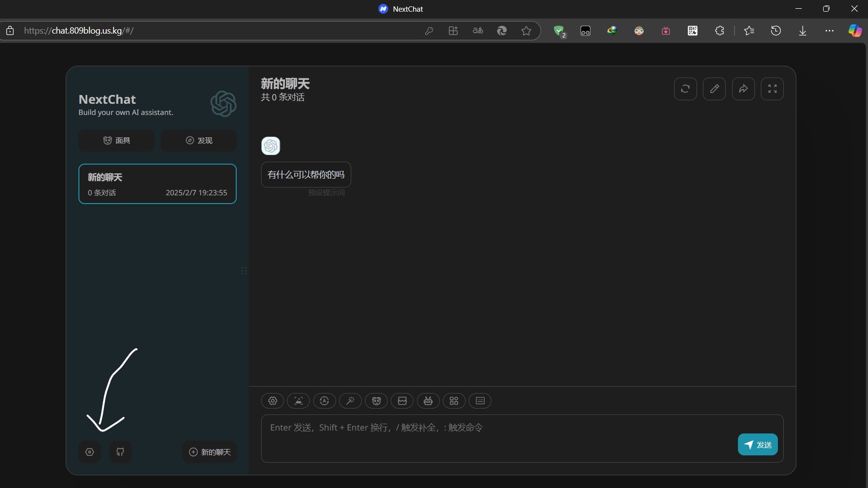Click the add-app grid icon in address bar
This screenshot has width=868, height=488.
(x=453, y=31)
